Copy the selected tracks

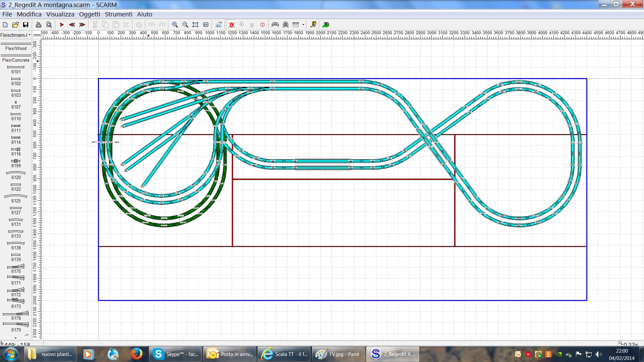click(x=105, y=25)
